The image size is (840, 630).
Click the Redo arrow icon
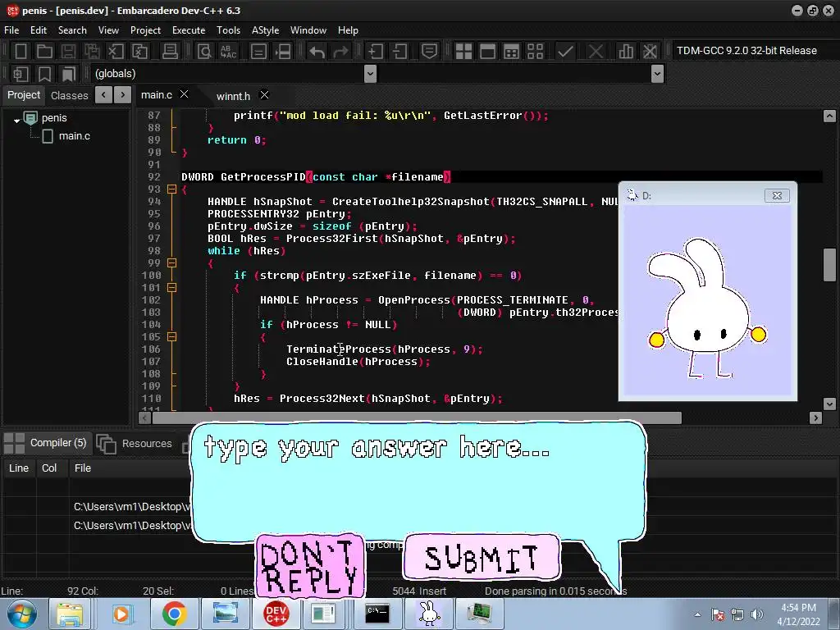(x=340, y=51)
